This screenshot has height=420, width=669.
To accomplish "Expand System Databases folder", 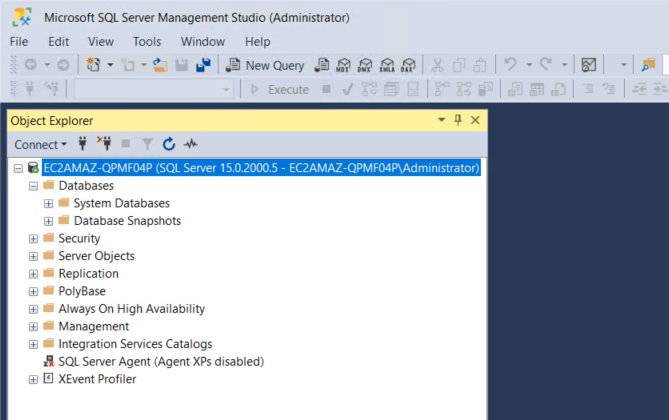I will (48, 204).
